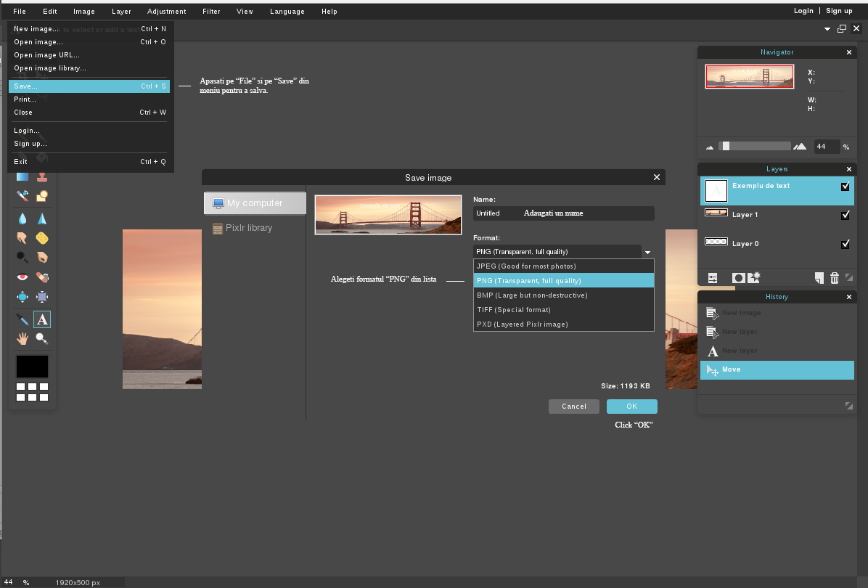Select the Spot Heal bandage tool
Image resolution: width=868 pixels, height=588 pixels.
tap(42, 277)
